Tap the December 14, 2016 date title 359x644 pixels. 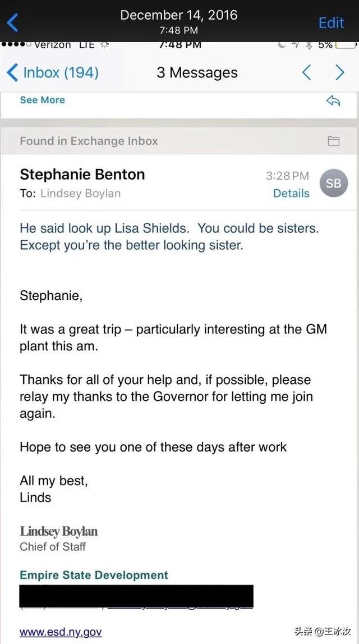178,15
